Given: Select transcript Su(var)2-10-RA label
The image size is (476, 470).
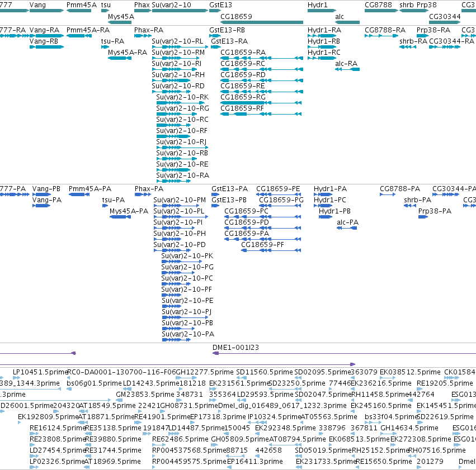Looking at the screenshot, I should point(183,175).
